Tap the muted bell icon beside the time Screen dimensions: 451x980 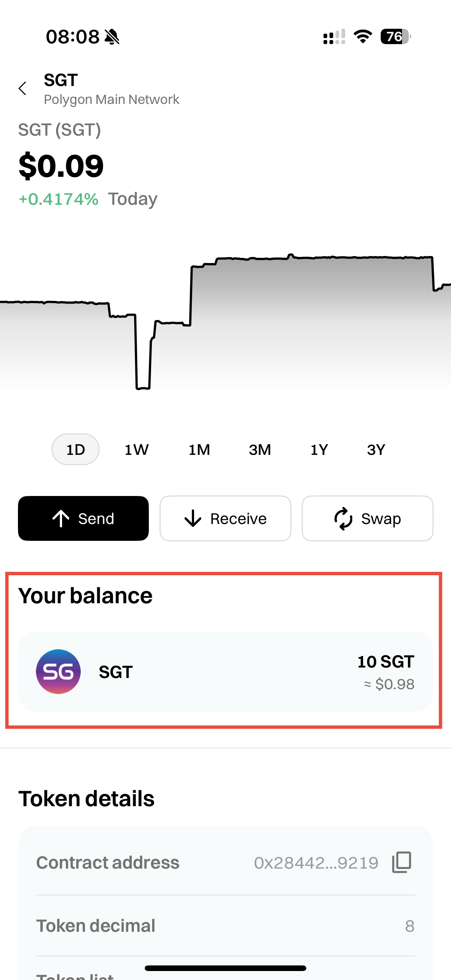coord(112,37)
